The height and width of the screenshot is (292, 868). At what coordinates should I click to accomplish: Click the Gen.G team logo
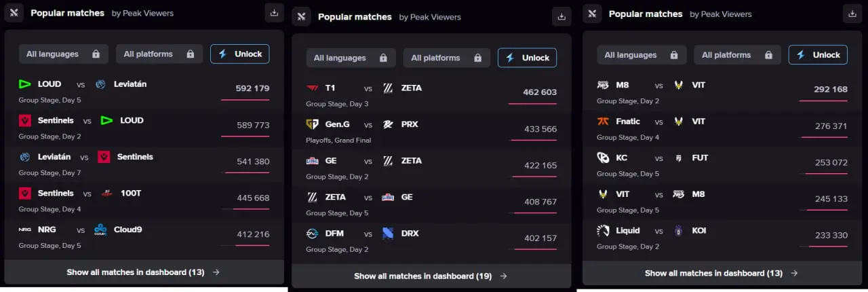click(x=312, y=124)
